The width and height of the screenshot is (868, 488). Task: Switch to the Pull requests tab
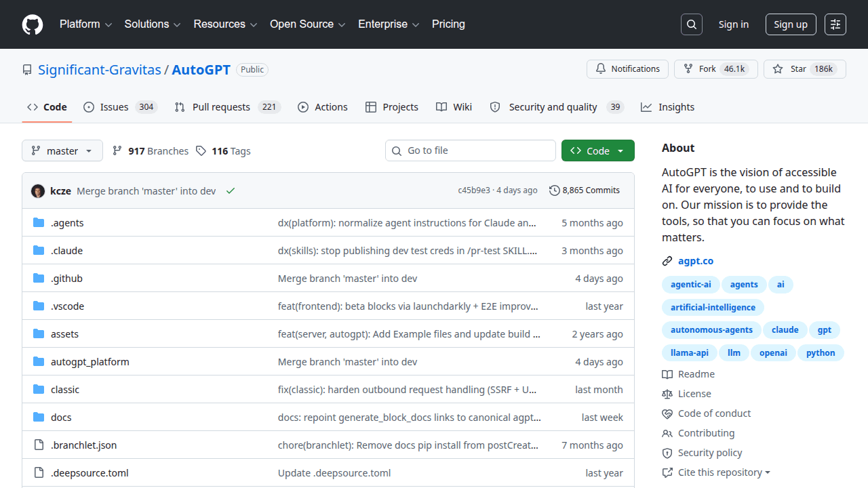(227, 107)
